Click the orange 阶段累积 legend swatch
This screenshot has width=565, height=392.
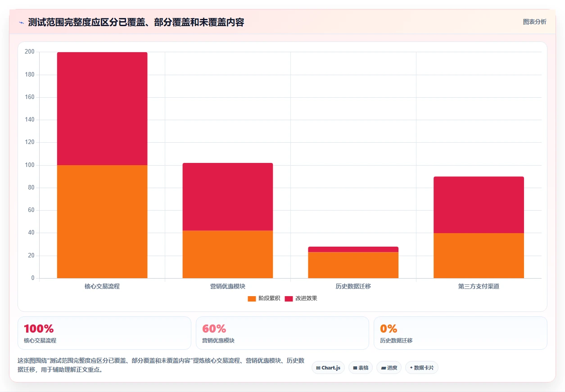[252, 298]
